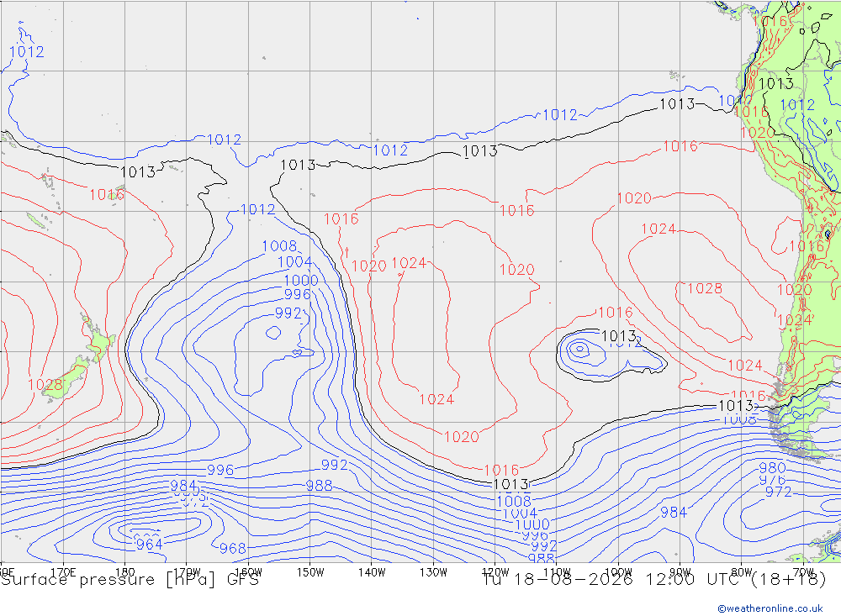The image size is (841, 616).
Task: Click the 130W longitude label
Action: 433,572
